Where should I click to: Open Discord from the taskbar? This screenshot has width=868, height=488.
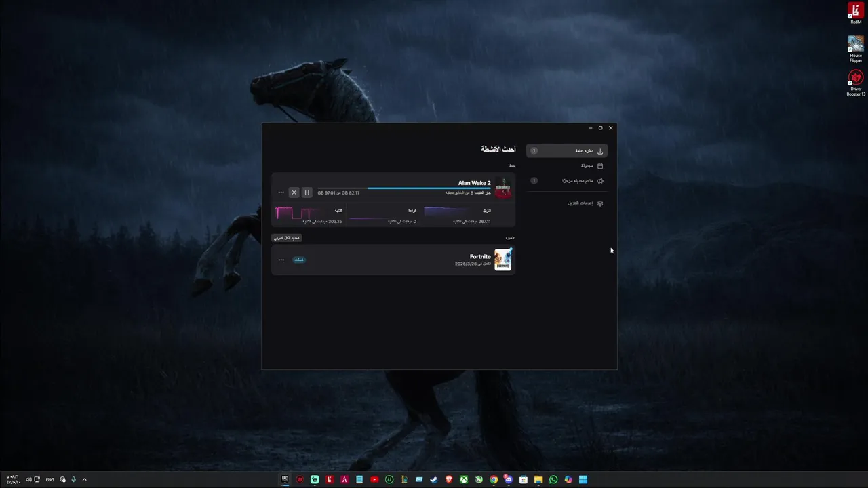pos(509,479)
